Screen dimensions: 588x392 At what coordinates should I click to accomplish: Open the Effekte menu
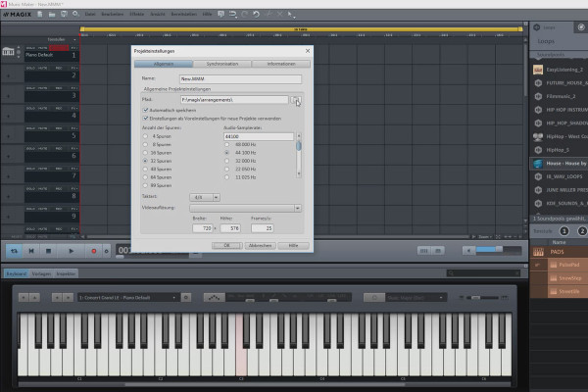[x=137, y=15]
